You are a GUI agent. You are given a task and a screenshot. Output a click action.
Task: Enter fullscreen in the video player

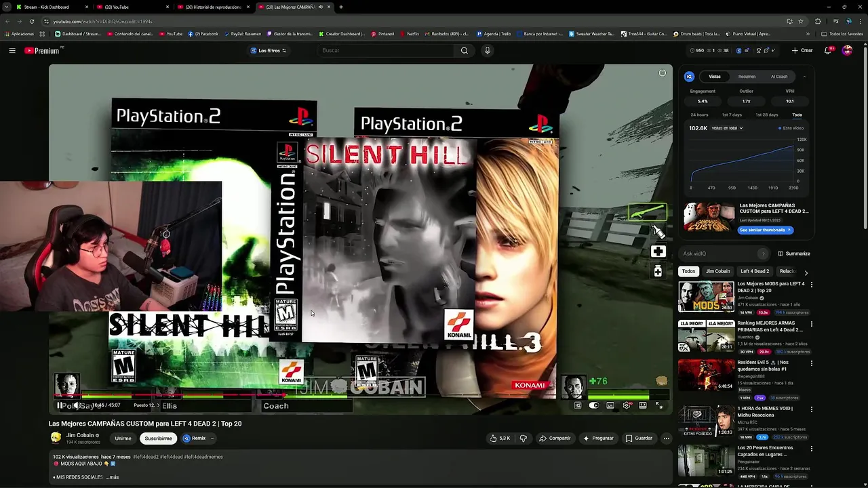coord(659,405)
